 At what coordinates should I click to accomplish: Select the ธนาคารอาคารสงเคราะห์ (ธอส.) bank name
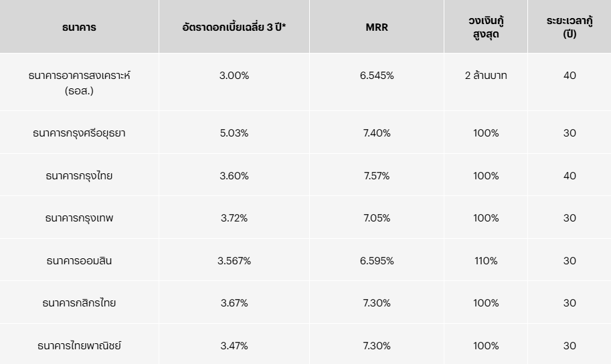pyautogui.click(x=79, y=82)
